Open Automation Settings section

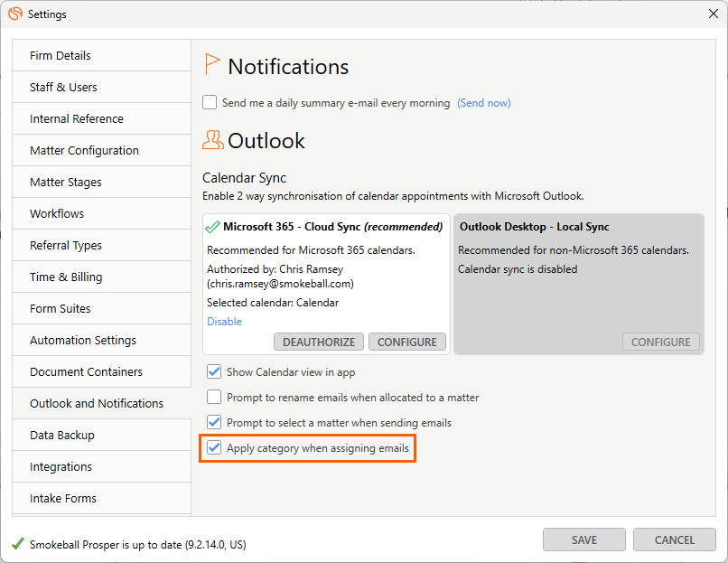pyautogui.click(x=102, y=340)
